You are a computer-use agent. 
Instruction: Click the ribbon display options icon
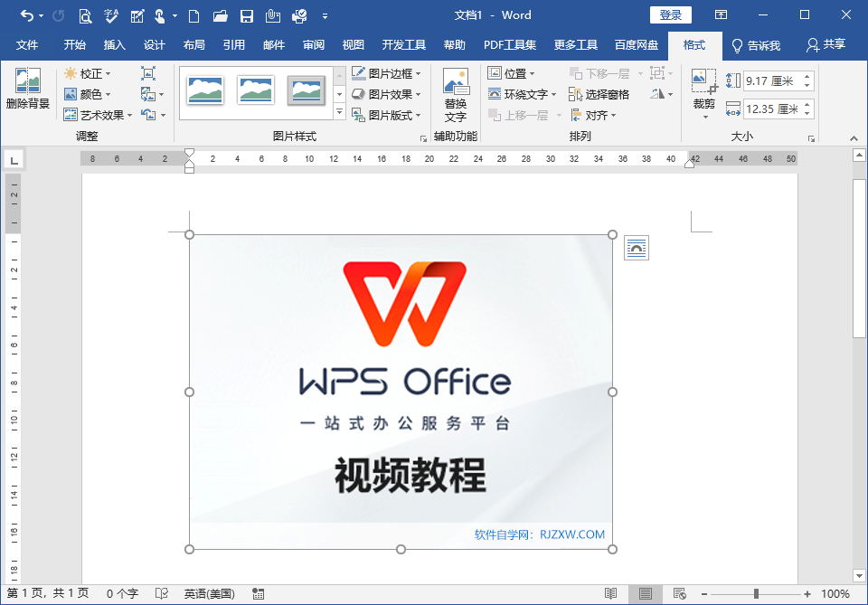click(721, 15)
